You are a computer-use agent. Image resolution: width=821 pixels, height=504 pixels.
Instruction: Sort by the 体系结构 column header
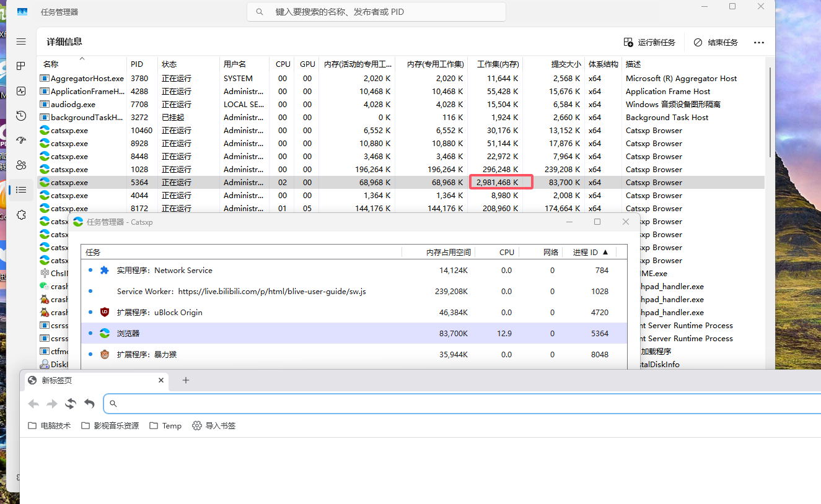[x=603, y=64]
